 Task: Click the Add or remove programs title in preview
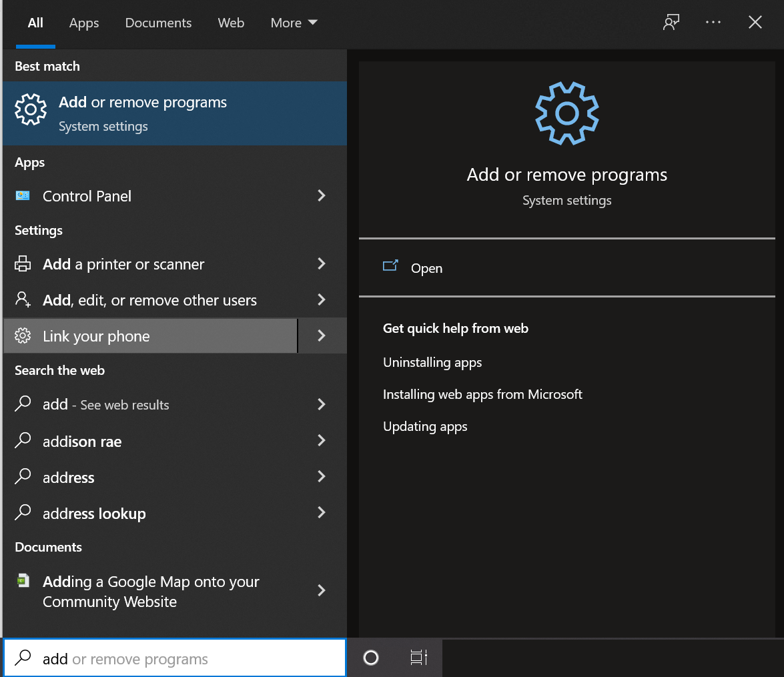click(567, 175)
